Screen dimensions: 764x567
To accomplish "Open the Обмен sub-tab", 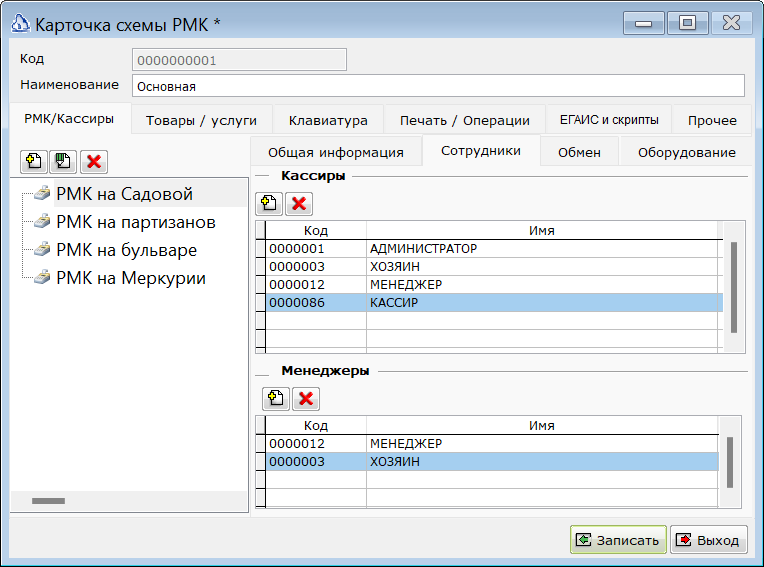I will [579, 152].
